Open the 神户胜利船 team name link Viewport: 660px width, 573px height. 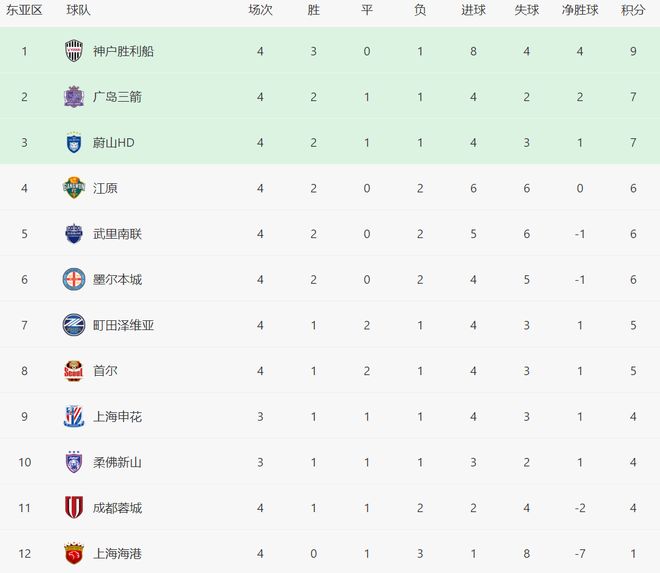coord(123,51)
